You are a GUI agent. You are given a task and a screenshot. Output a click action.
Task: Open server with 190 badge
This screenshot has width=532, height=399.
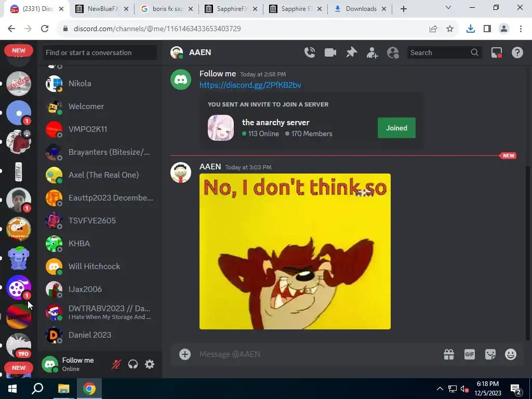[x=19, y=345]
